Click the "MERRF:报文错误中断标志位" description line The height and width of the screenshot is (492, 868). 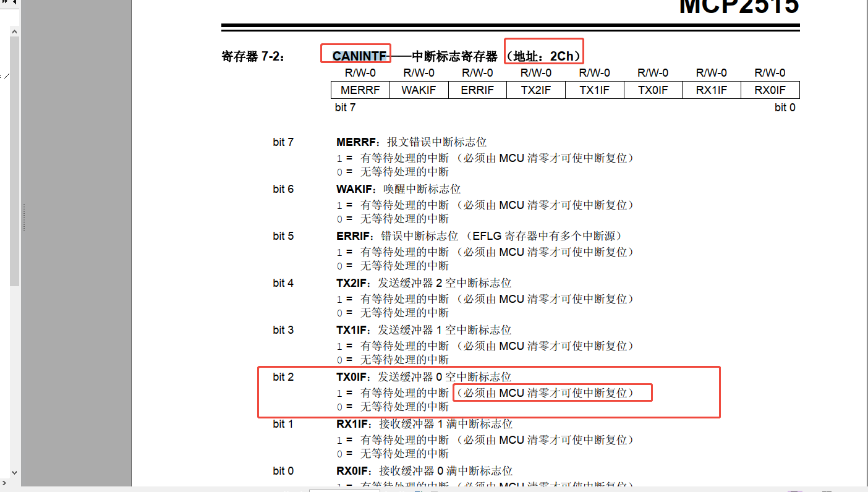coord(412,142)
